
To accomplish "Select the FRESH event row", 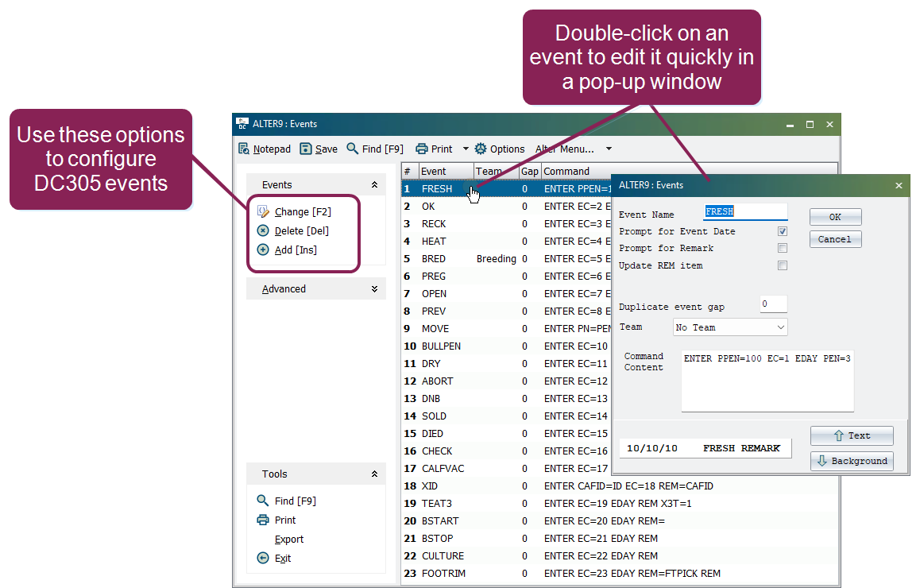I will tap(506, 189).
